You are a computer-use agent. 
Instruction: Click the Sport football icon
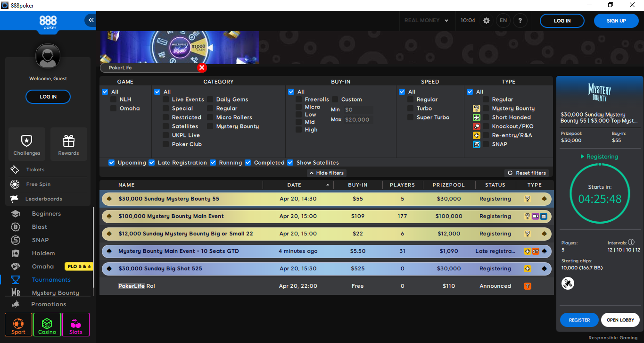pyautogui.click(x=18, y=325)
